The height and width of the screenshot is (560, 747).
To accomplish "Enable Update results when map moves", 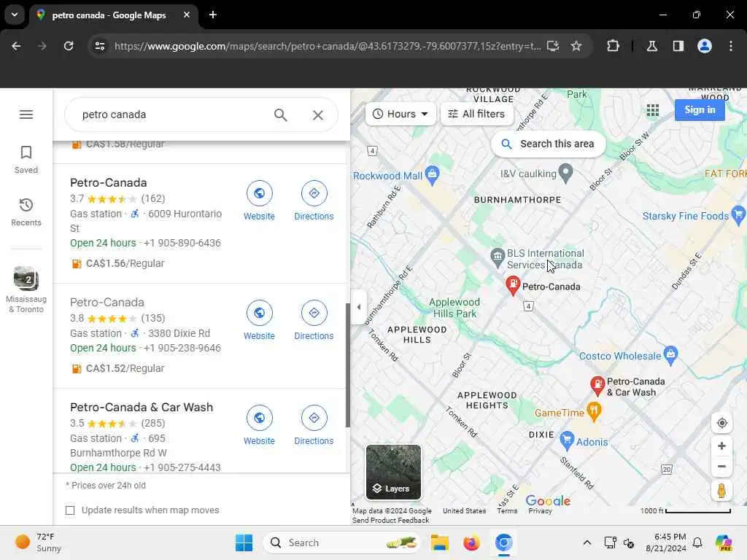I will [70, 510].
